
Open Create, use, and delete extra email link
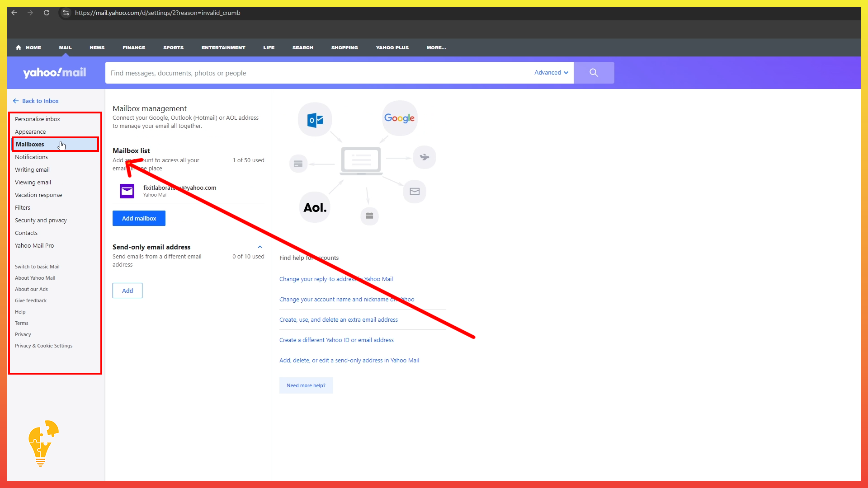point(339,319)
